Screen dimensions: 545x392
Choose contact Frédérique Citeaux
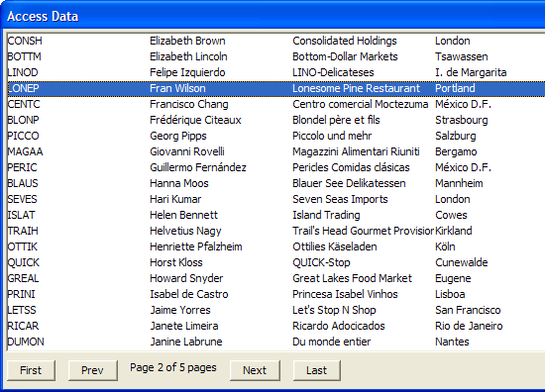(195, 120)
